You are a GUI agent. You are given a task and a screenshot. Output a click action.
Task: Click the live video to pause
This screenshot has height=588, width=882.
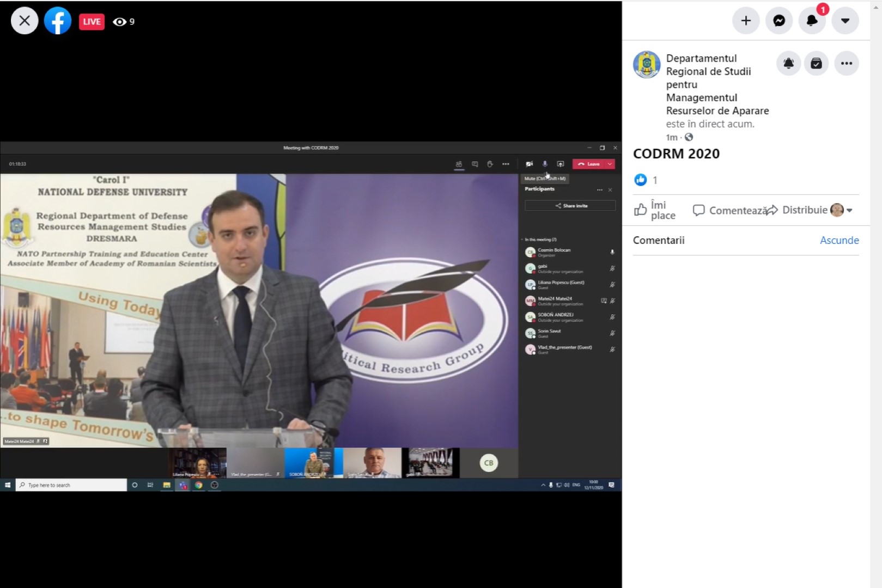(311, 316)
